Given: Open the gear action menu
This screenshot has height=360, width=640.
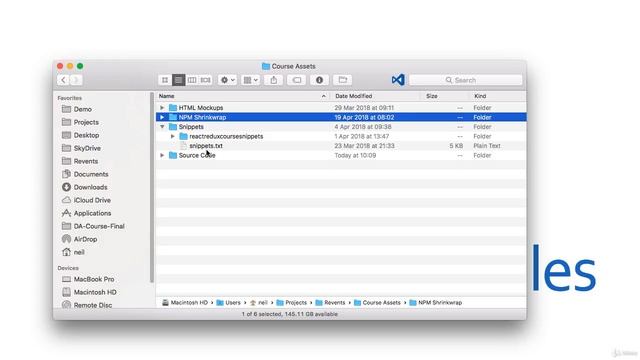Looking at the screenshot, I should 227,80.
